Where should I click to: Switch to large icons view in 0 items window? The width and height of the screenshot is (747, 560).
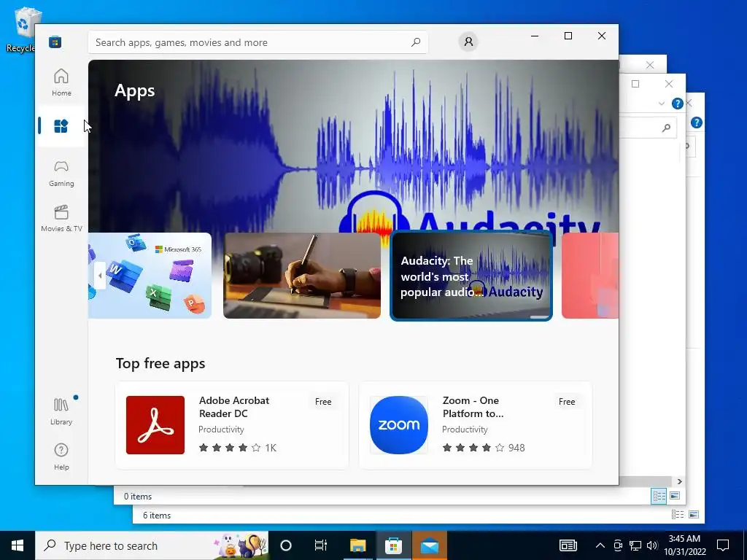point(675,496)
